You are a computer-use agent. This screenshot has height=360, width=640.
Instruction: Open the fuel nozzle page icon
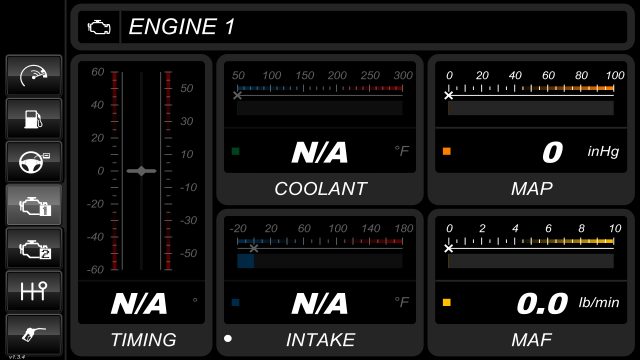[x=34, y=334]
